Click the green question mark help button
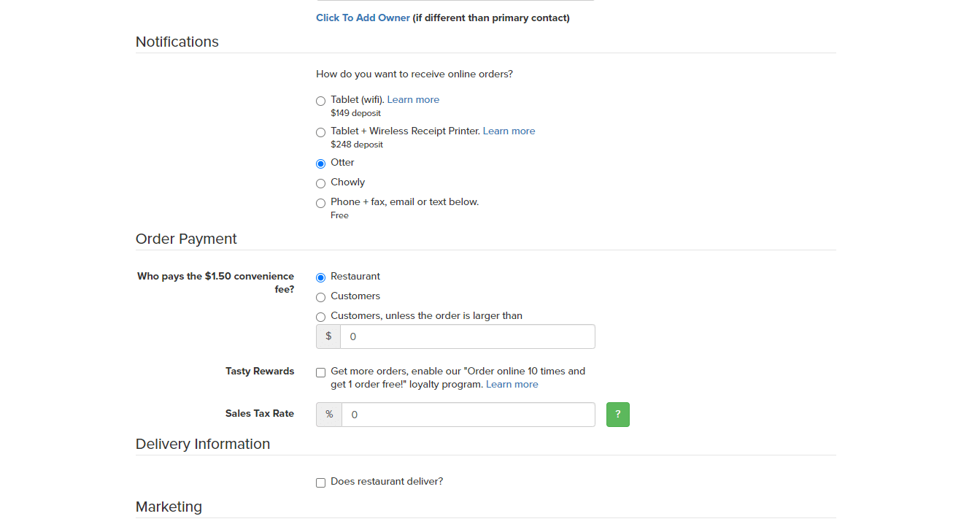Image resolution: width=980 pixels, height=527 pixels. [x=617, y=415]
